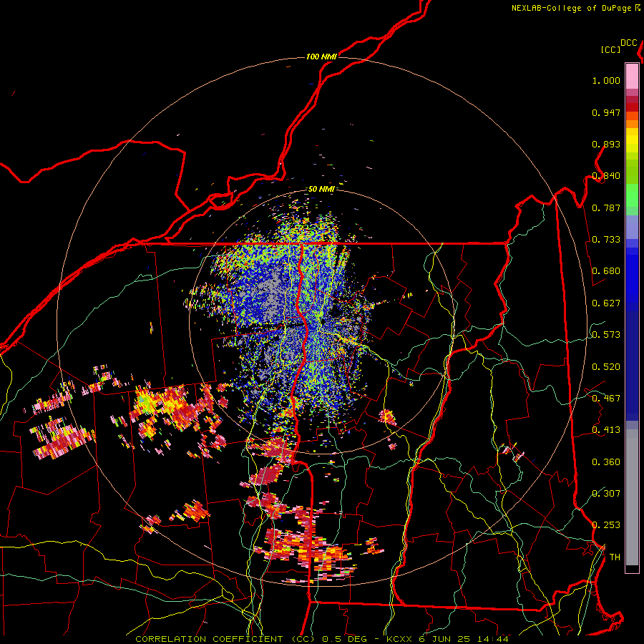
Task: Click the 0.893 scale value
Action: pyautogui.click(x=606, y=144)
